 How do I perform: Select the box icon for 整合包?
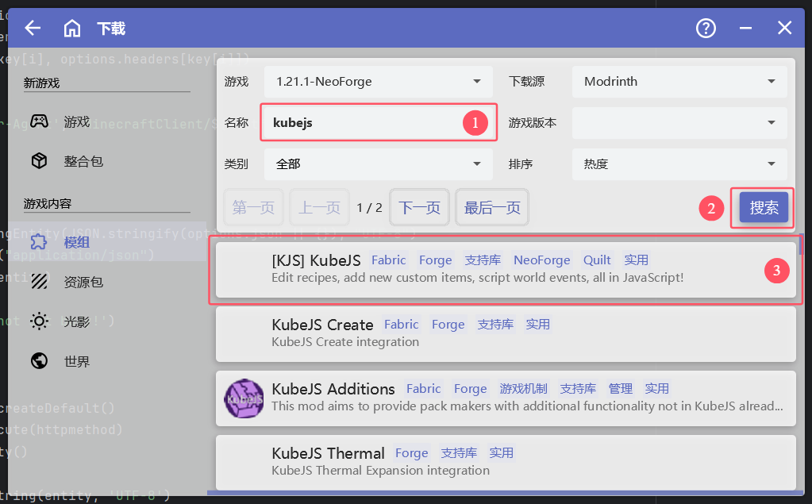pyautogui.click(x=40, y=161)
